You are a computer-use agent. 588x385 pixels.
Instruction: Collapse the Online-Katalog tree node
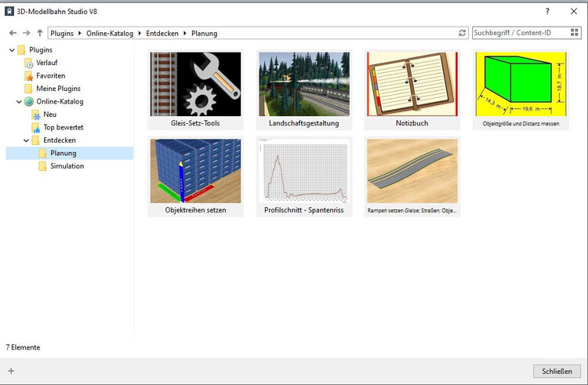(19, 101)
